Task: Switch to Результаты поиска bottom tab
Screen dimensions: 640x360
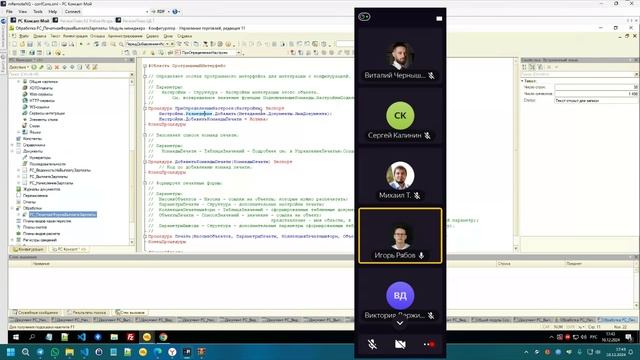Action: click(87, 312)
